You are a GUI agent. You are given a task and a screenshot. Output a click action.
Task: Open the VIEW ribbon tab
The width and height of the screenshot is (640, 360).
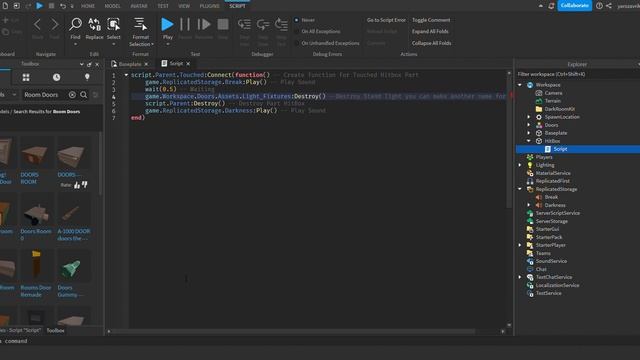(184, 6)
